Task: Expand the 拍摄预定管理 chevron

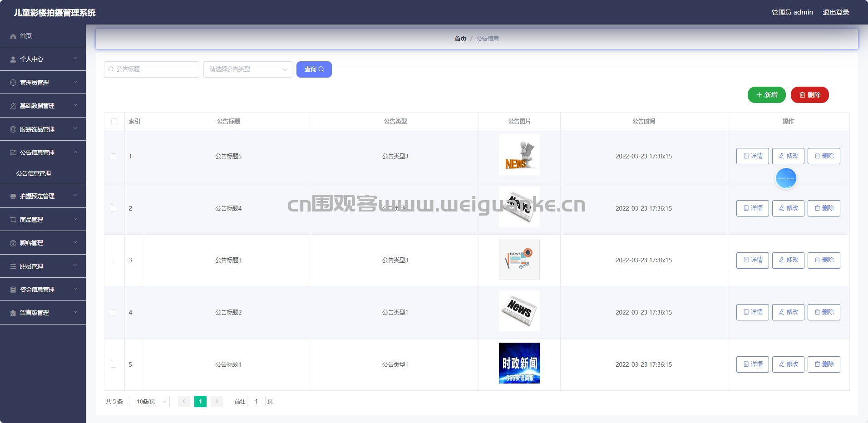Action: 75,196
